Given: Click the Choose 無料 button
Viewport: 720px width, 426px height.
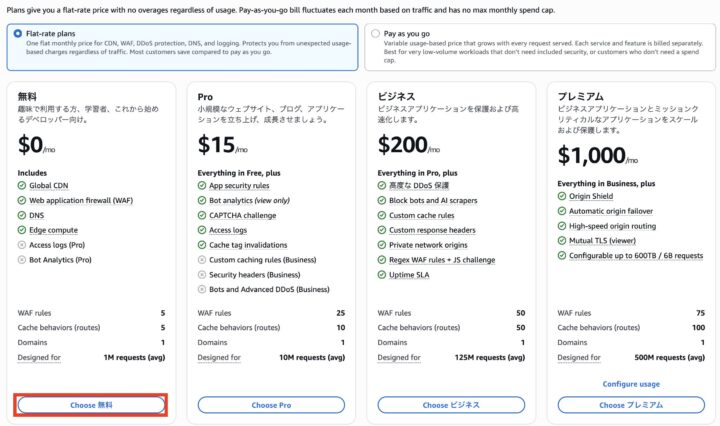Looking at the screenshot, I should pyautogui.click(x=91, y=405).
